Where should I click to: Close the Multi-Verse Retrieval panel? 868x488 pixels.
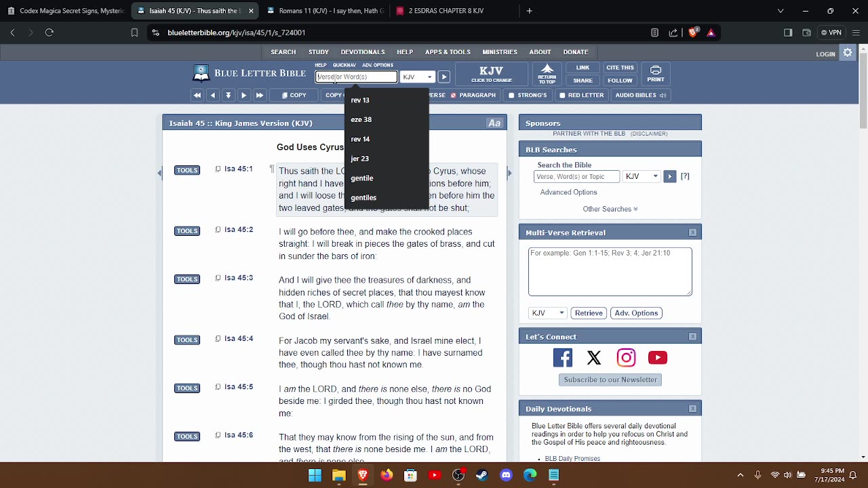click(692, 232)
